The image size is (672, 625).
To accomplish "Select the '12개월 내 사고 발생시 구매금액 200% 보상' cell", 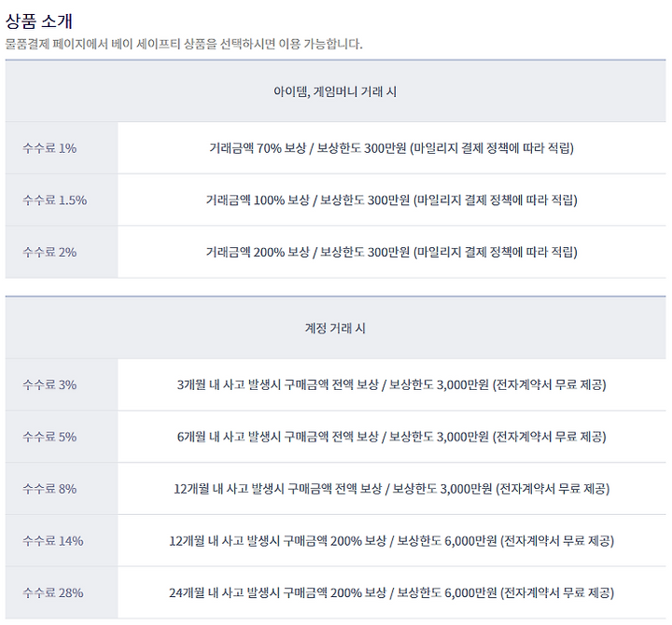I will coord(392,541).
